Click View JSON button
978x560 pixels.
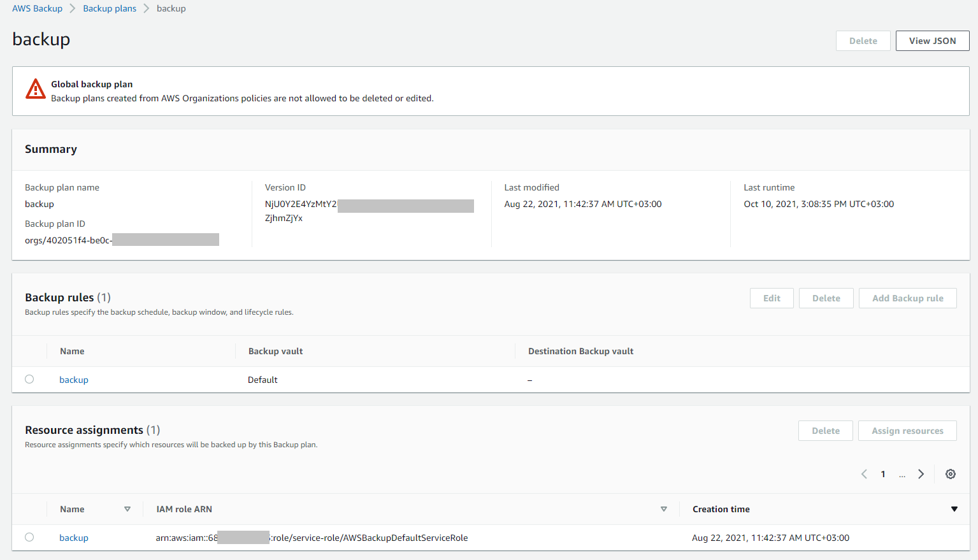pos(932,41)
